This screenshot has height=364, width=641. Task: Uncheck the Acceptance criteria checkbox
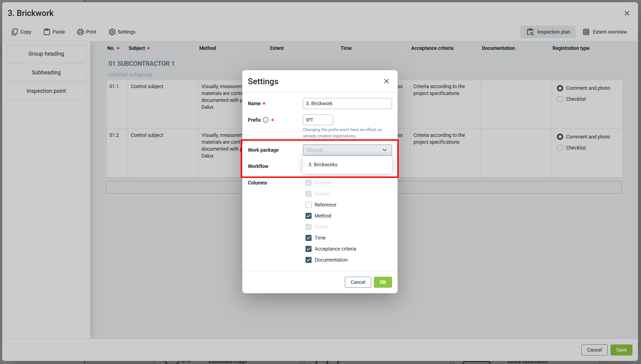tap(309, 249)
